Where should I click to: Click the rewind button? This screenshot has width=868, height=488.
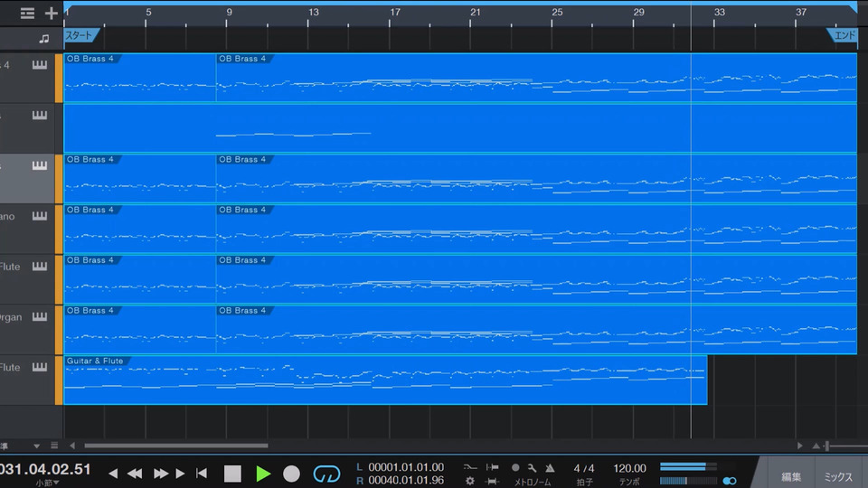(x=135, y=473)
